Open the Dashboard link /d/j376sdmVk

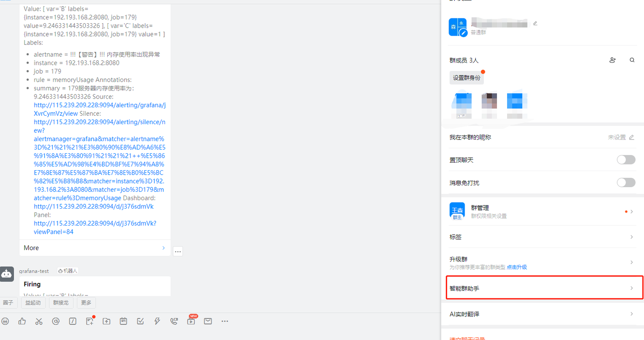94,206
